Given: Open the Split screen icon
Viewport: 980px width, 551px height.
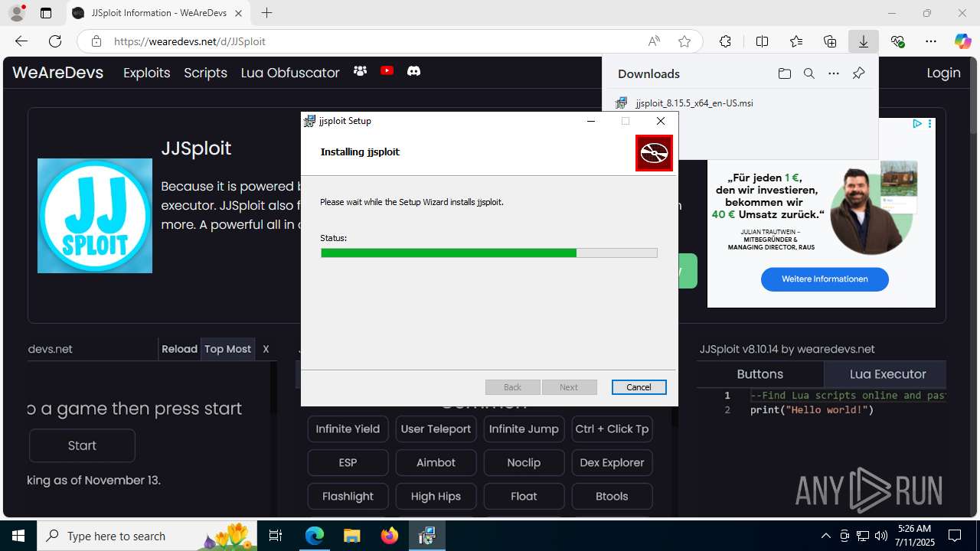Looking at the screenshot, I should pyautogui.click(x=762, y=41).
